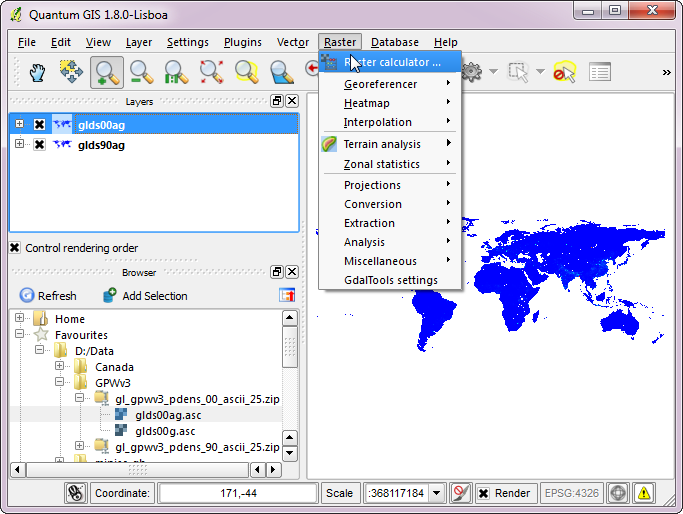Click the warning messages icon
The height and width of the screenshot is (514, 683).
click(644, 493)
